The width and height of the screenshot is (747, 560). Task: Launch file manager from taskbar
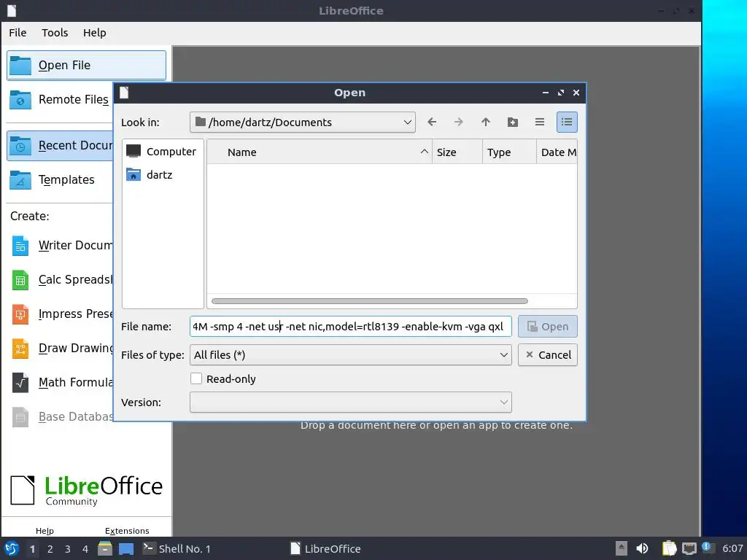[105, 548]
